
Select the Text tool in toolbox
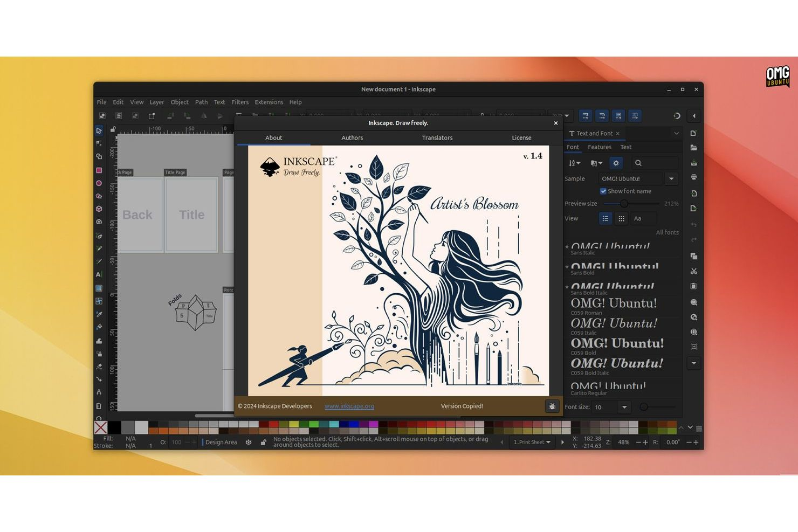[99, 274]
